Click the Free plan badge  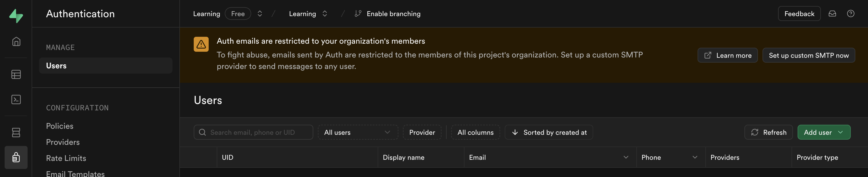[238, 14]
